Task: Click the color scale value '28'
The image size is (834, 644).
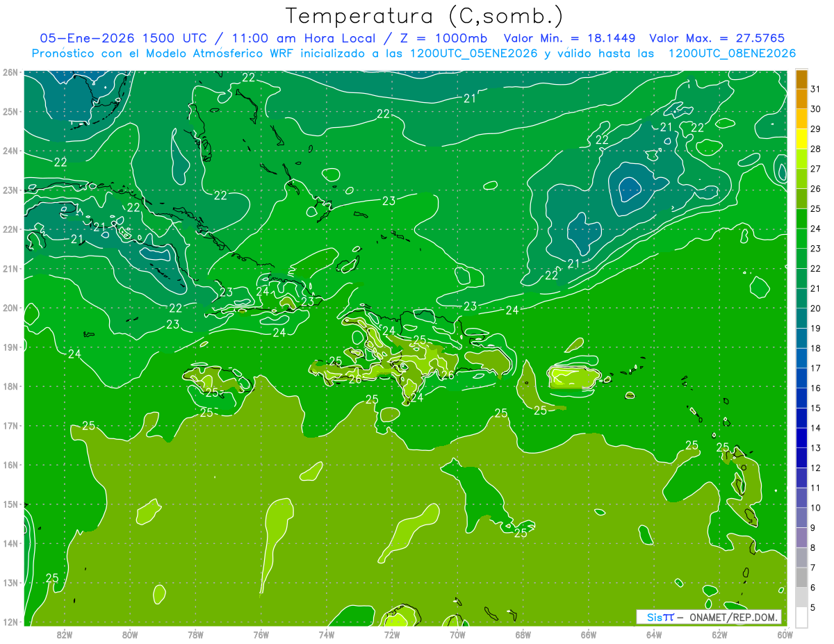Action: (x=816, y=149)
